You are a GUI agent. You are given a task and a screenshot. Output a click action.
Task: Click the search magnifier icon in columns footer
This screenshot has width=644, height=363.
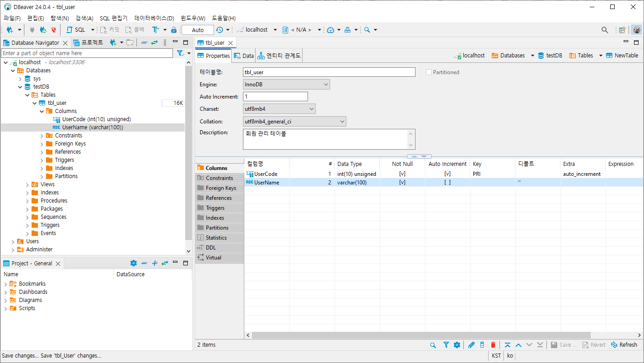point(433,345)
